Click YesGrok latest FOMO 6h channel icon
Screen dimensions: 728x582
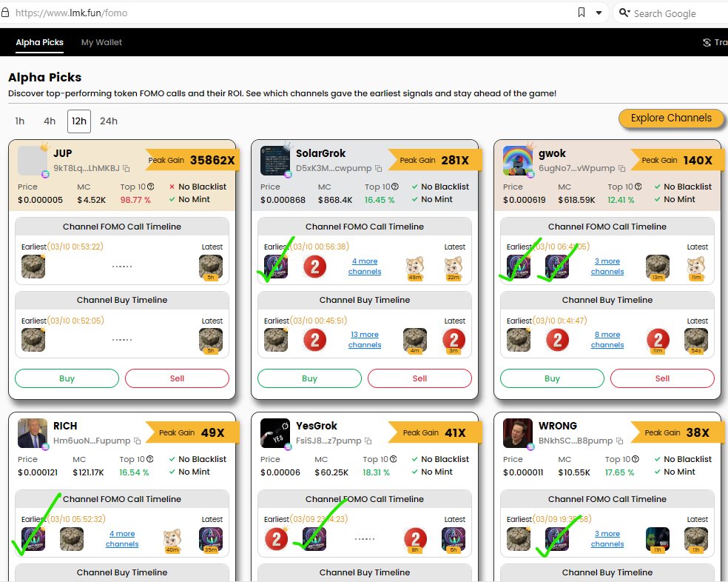tap(453, 540)
